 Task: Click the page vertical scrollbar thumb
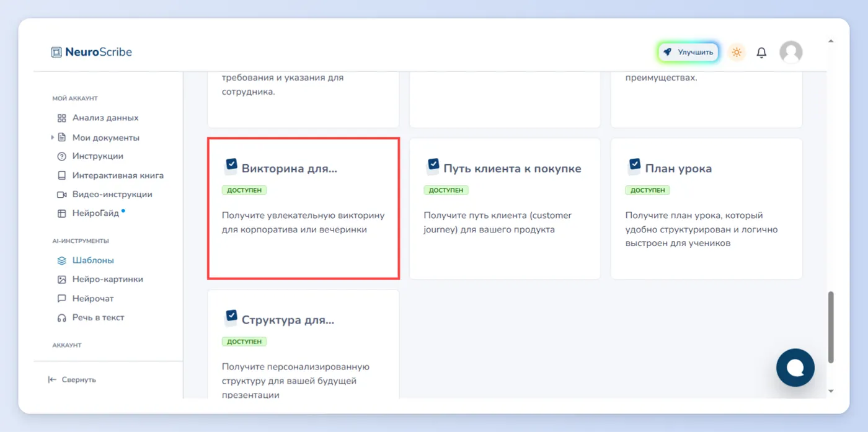tap(831, 328)
